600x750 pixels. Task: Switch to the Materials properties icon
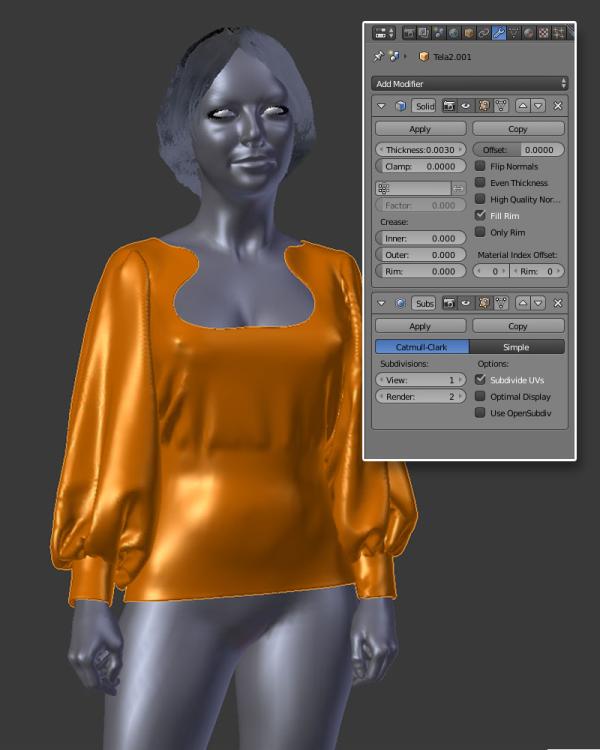pos(529,33)
